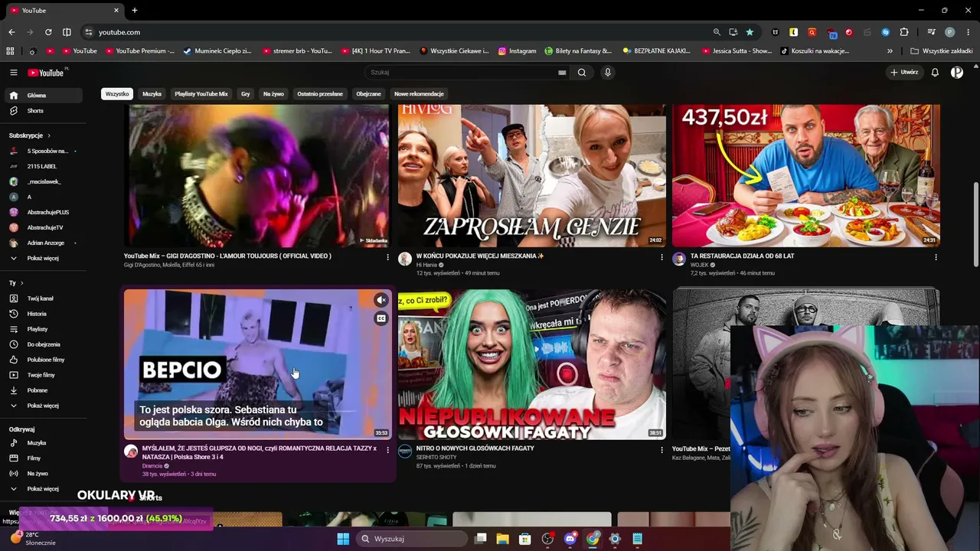Select the Nowe rekomendacje chip
This screenshot has height=551, width=980.
point(419,94)
